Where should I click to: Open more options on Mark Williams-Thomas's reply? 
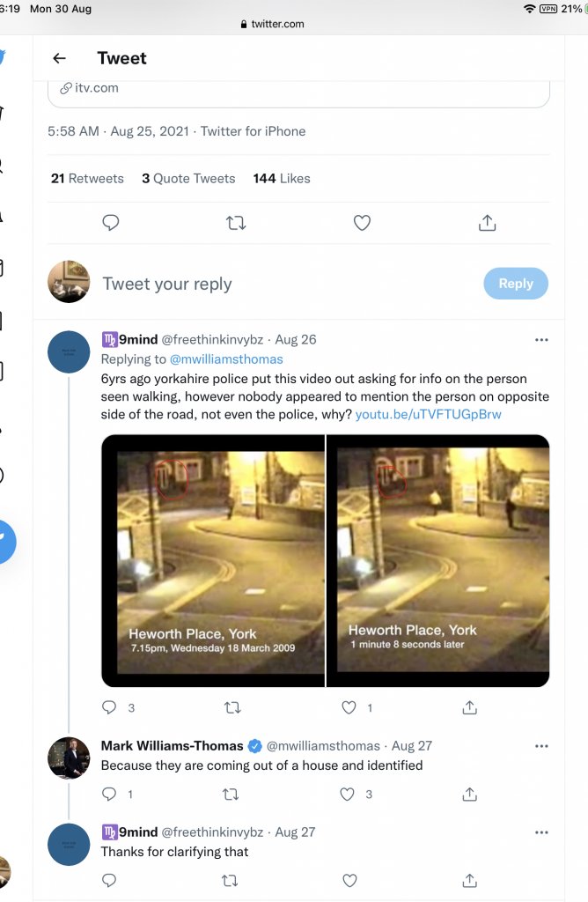[x=541, y=746]
